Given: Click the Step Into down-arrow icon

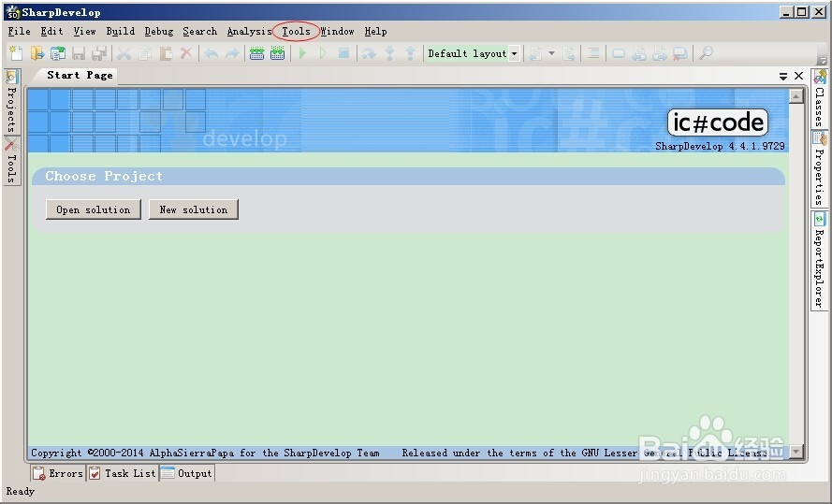Looking at the screenshot, I should 389,53.
